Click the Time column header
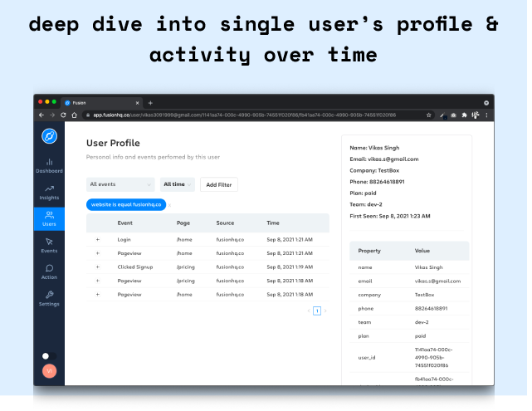Screen dimensions: 532x411 click(273, 223)
